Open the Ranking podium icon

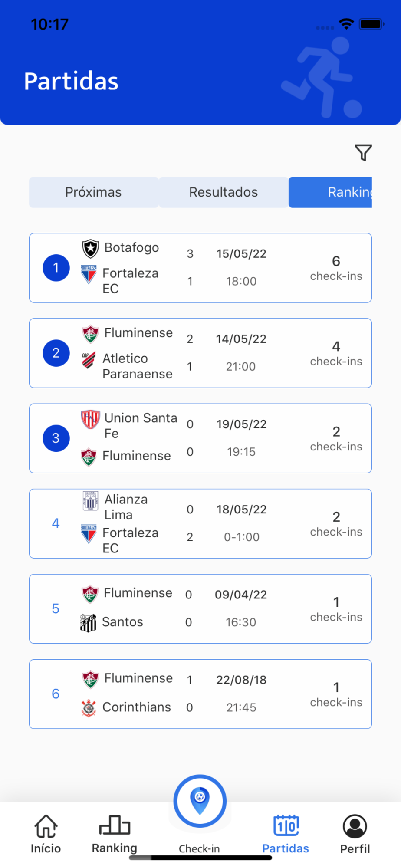pos(115,825)
